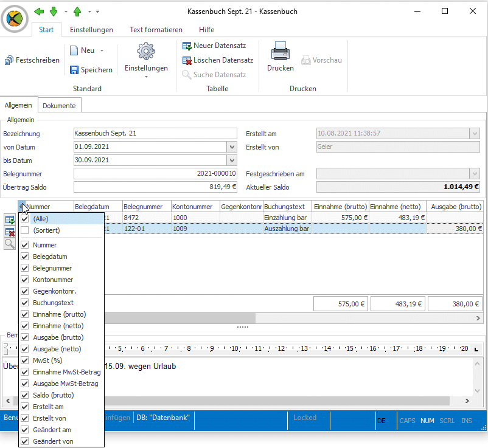The width and height of the screenshot is (488, 448).
Task: Open Einstellungen gear in ribbon
Action: 146,51
